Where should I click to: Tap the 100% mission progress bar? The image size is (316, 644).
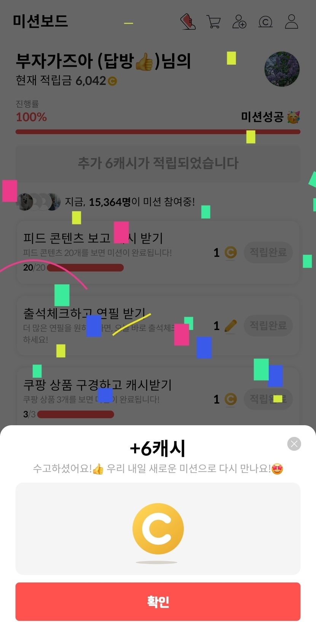click(158, 132)
